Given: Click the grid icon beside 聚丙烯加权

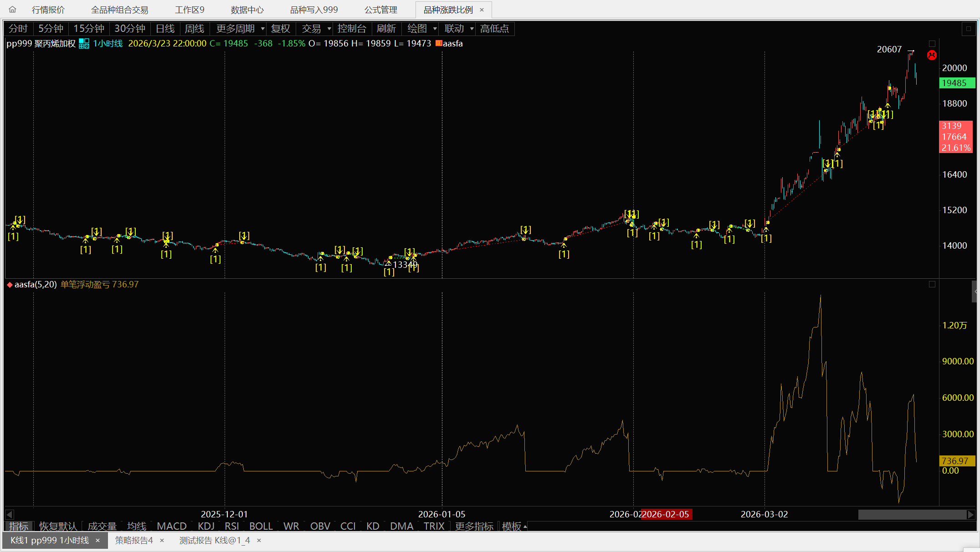Looking at the screenshot, I should click(x=84, y=44).
